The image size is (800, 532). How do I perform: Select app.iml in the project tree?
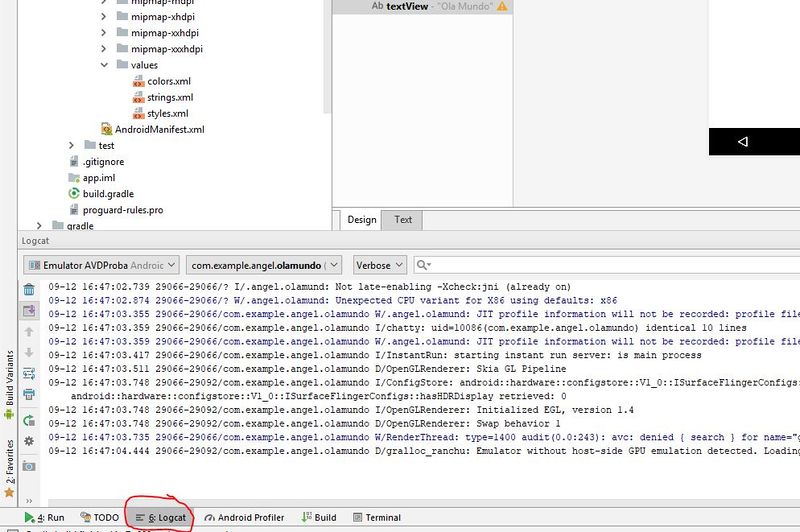92,178
